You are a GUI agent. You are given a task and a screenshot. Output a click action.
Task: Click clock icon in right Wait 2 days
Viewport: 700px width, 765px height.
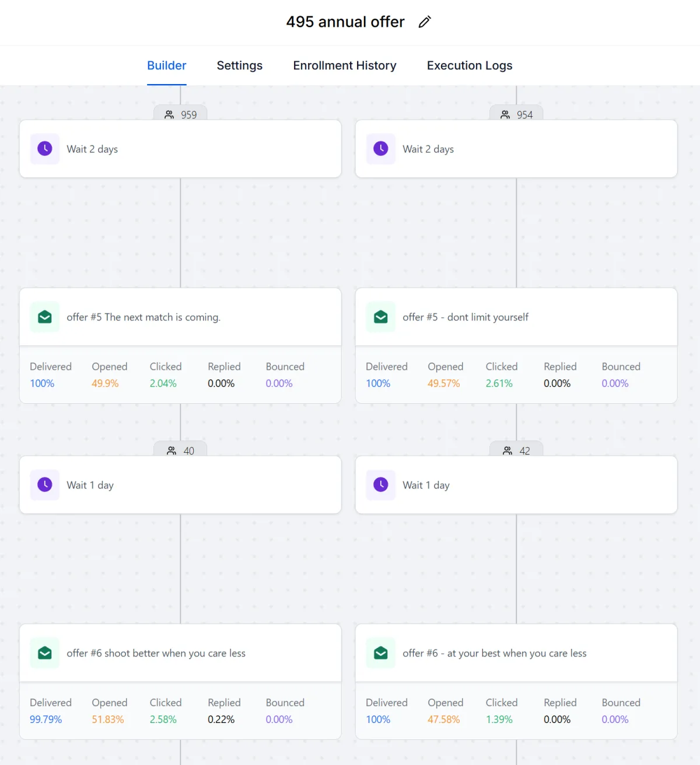coord(381,149)
